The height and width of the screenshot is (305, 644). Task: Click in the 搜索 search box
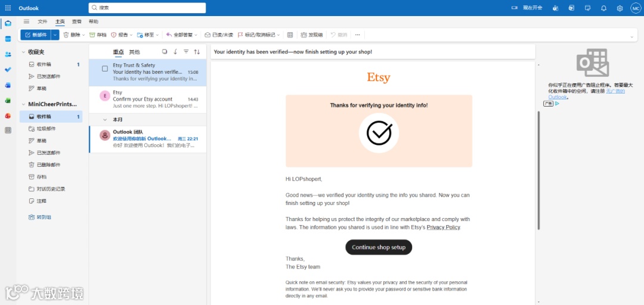click(147, 8)
